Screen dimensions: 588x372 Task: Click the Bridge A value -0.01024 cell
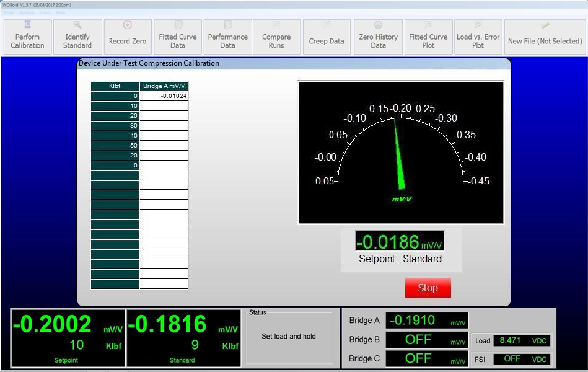[x=164, y=96]
